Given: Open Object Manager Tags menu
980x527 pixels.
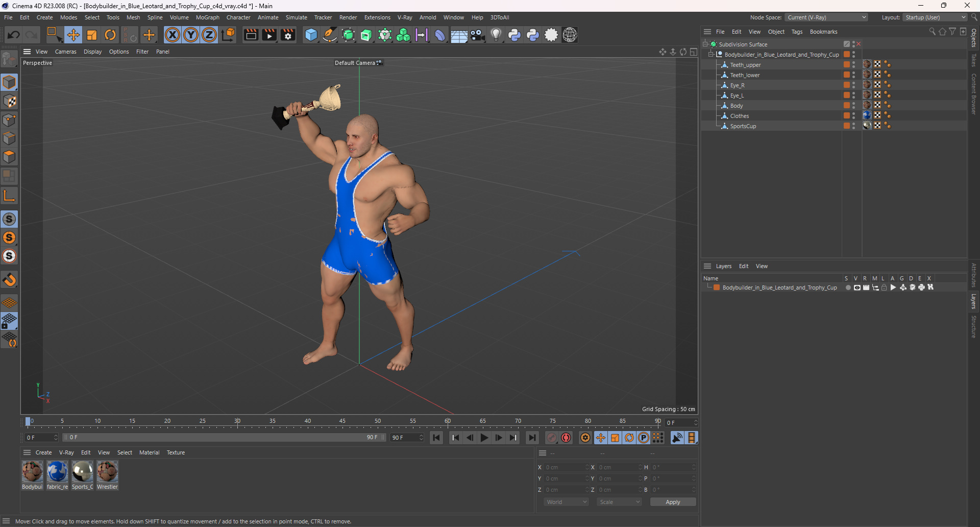Looking at the screenshot, I should point(797,32).
